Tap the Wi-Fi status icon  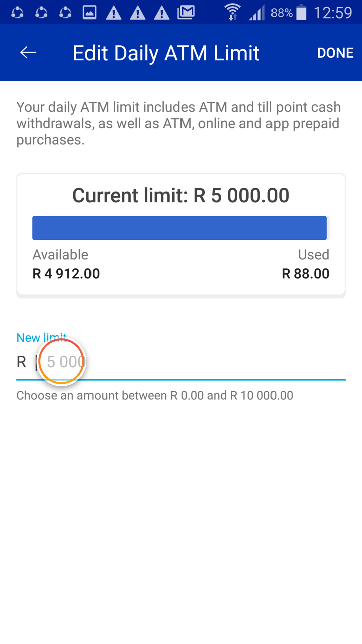pos(232,12)
